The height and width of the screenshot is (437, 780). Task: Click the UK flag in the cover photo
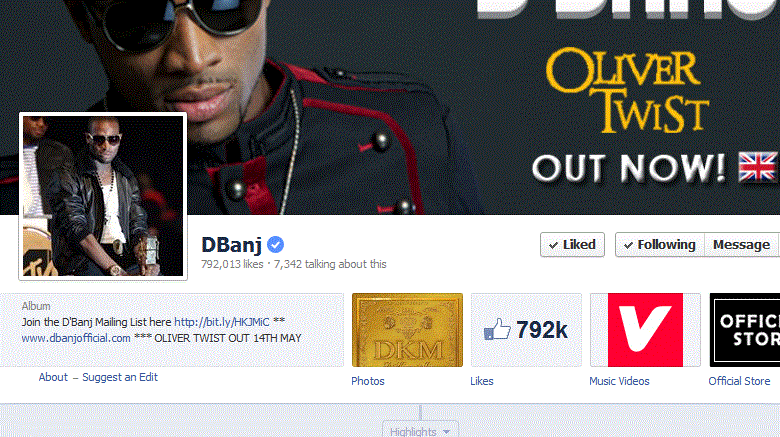pyautogui.click(x=758, y=167)
